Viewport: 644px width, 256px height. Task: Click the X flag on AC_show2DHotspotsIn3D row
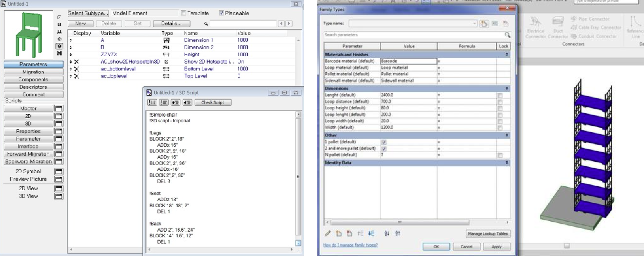tap(77, 62)
